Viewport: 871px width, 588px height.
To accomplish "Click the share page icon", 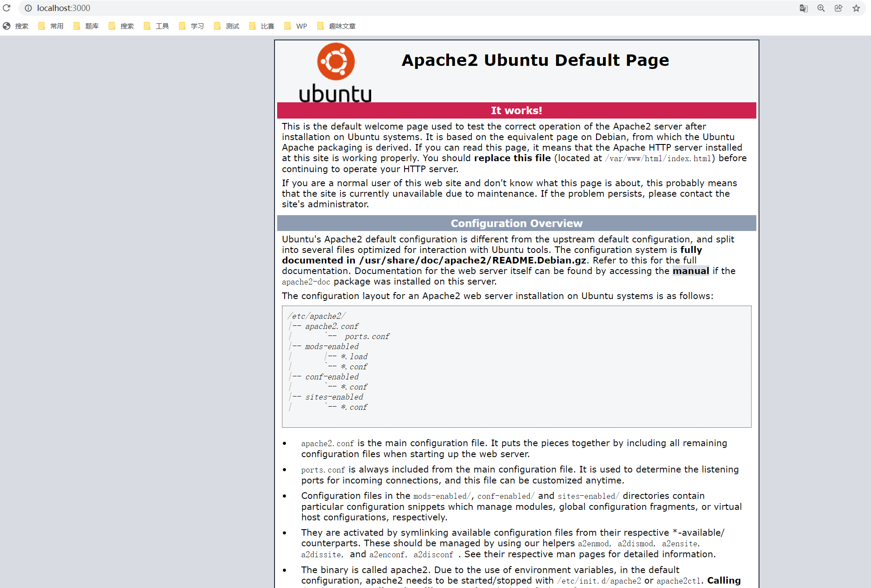I will click(x=838, y=8).
